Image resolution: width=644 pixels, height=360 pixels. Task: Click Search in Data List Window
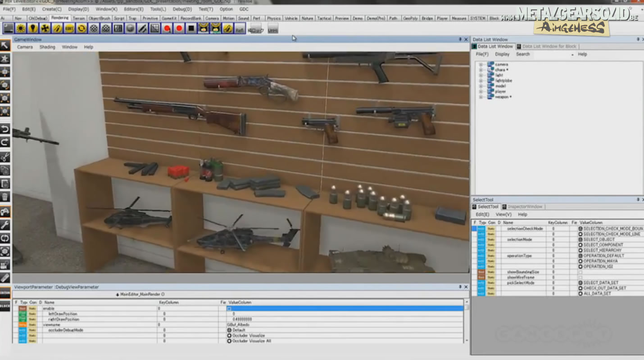(523, 54)
